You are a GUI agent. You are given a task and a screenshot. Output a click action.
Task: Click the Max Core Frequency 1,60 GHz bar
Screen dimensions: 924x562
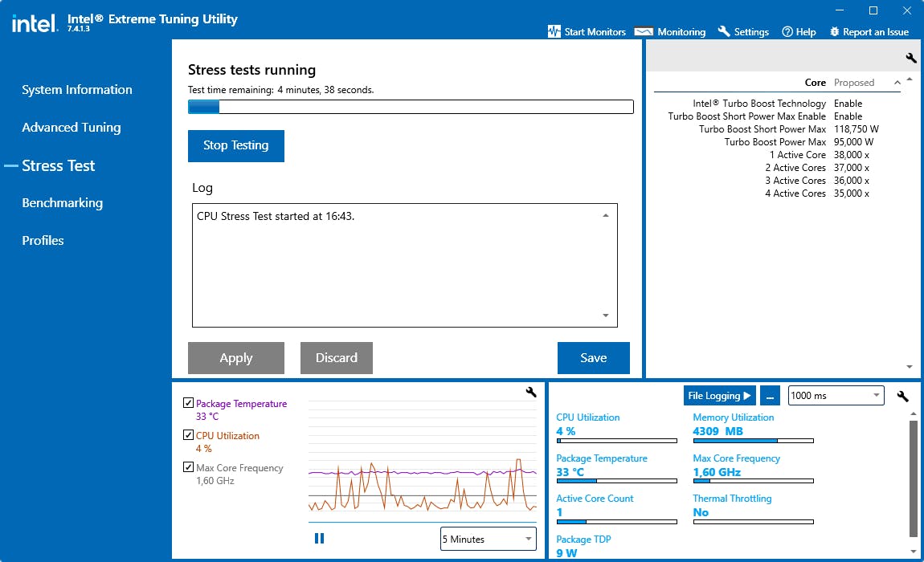tap(753, 481)
